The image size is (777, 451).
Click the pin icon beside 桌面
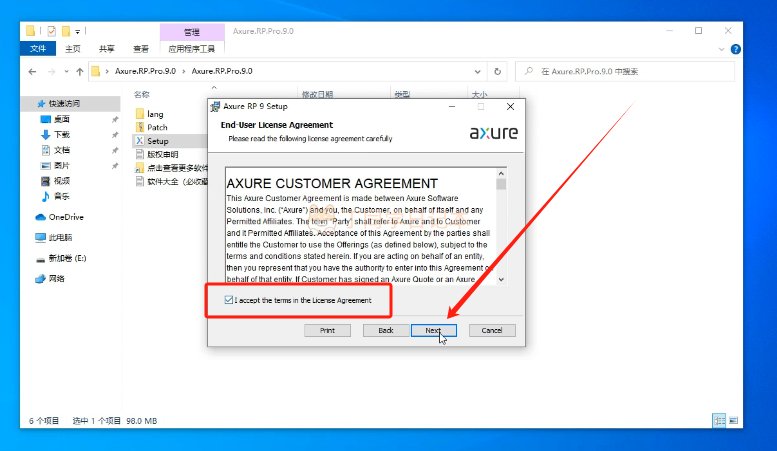click(x=115, y=119)
